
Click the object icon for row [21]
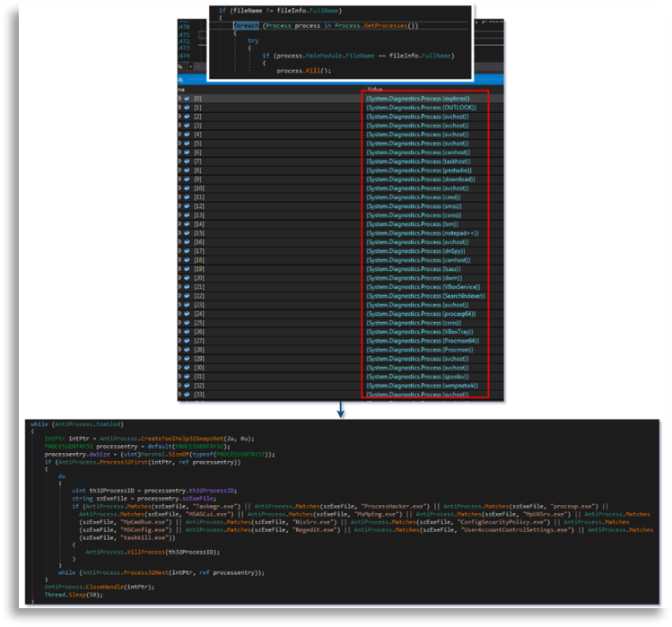point(187,286)
